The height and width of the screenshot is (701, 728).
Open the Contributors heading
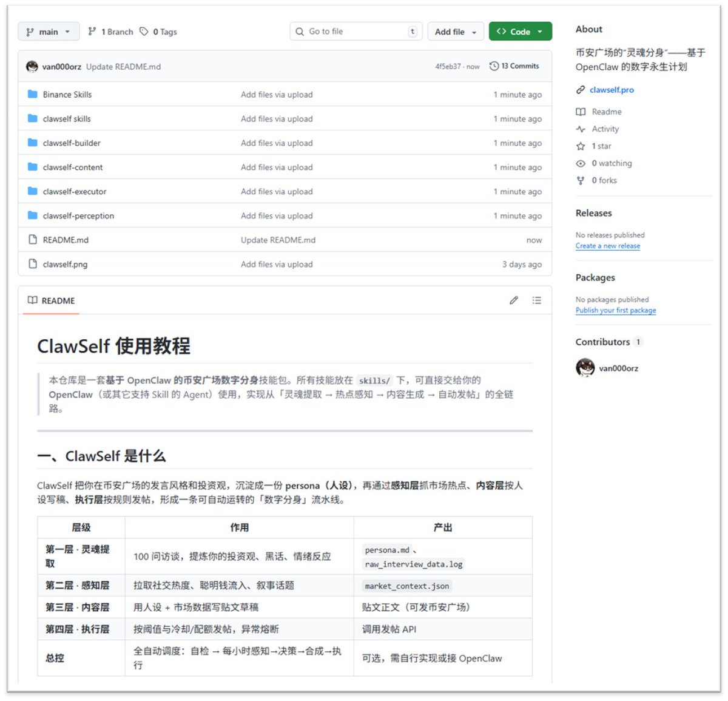tap(602, 342)
